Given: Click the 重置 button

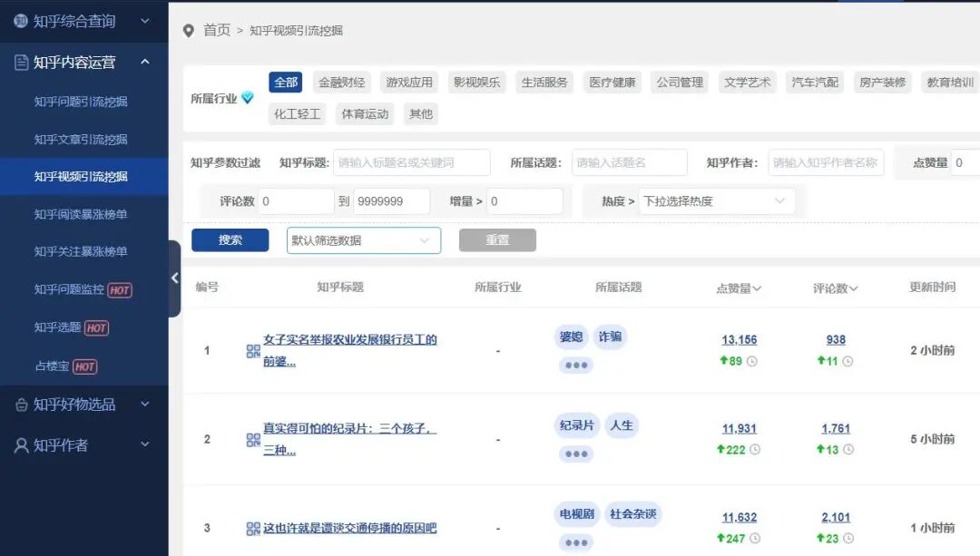Looking at the screenshot, I should tap(497, 239).
